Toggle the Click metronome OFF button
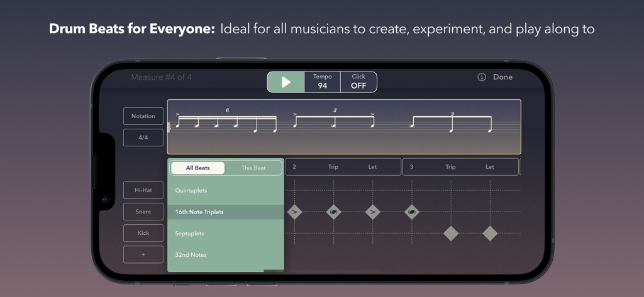 coord(358,82)
